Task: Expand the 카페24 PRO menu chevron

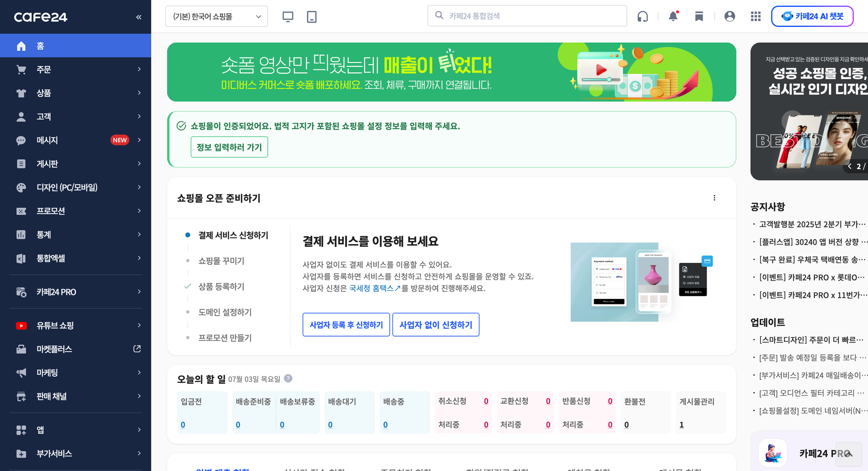Action: [x=139, y=292]
